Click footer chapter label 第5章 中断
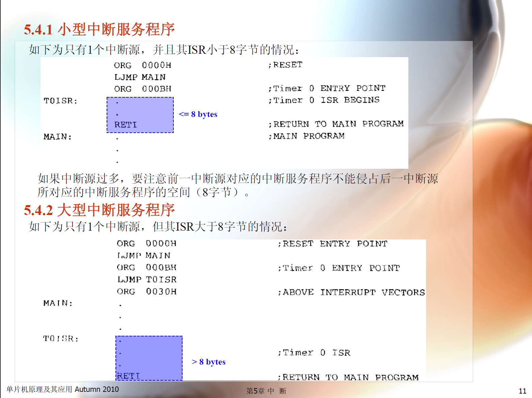Image resolution: width=532 pixels, height=398 pixels. (x=266, y=391)
